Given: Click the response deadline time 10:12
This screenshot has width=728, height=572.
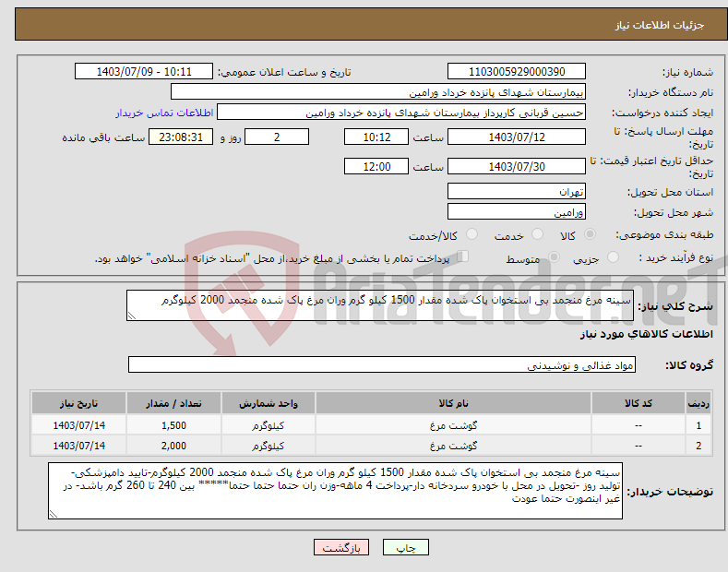Looking at the screenshot, I should click(376, 137).
